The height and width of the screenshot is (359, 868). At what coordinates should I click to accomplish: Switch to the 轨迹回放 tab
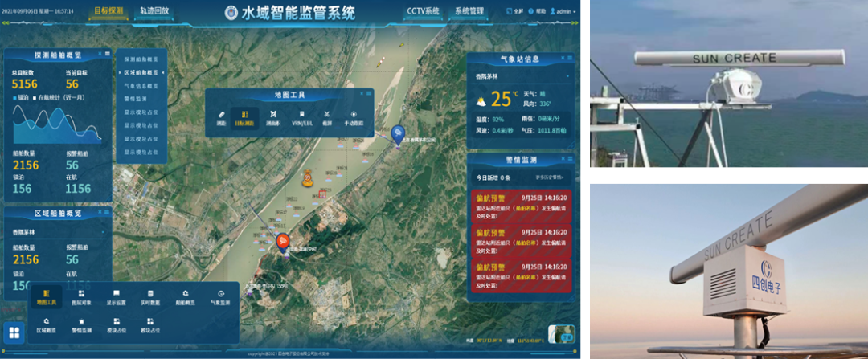[x=155, y=12]
